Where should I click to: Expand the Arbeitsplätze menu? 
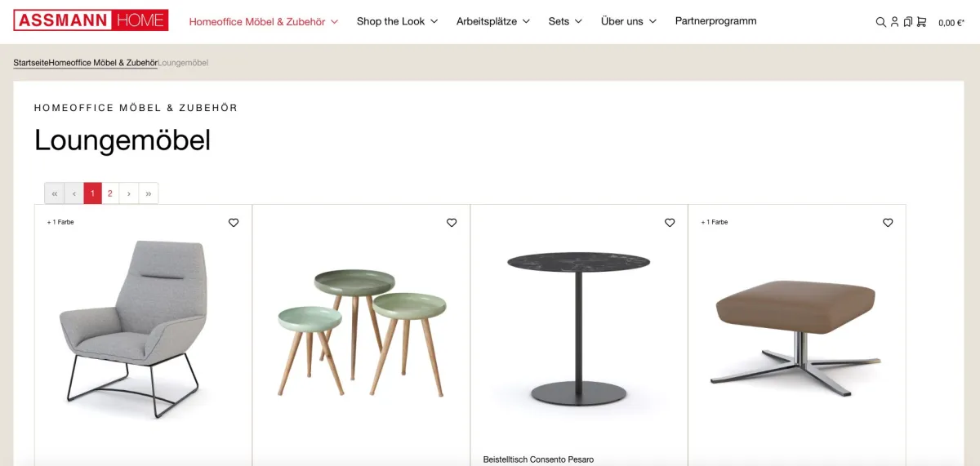click(x=493, y=21)
